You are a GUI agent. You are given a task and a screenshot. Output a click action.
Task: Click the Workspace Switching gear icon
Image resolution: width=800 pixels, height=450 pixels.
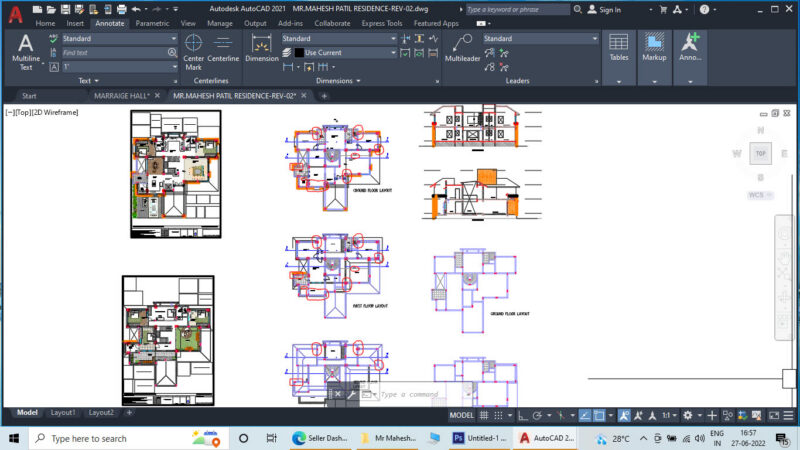pos(688,416)
